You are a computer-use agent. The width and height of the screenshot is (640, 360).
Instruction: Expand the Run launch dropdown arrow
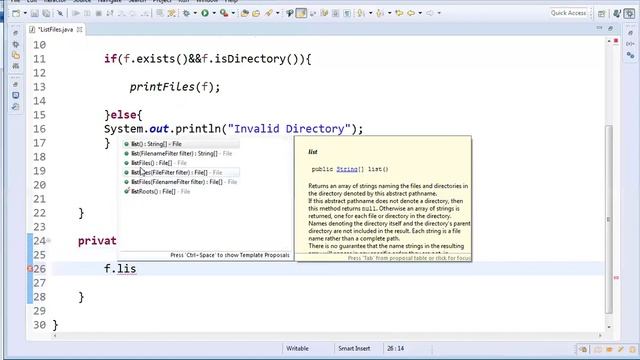214,13
